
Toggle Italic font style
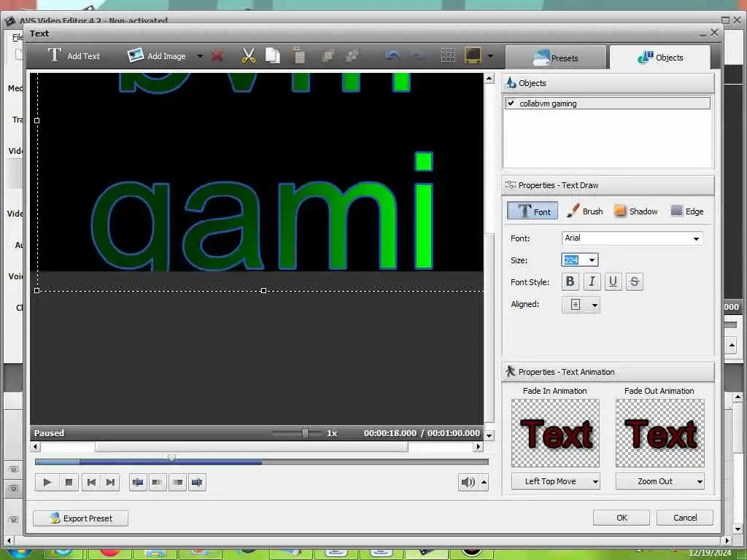(592, 281)
